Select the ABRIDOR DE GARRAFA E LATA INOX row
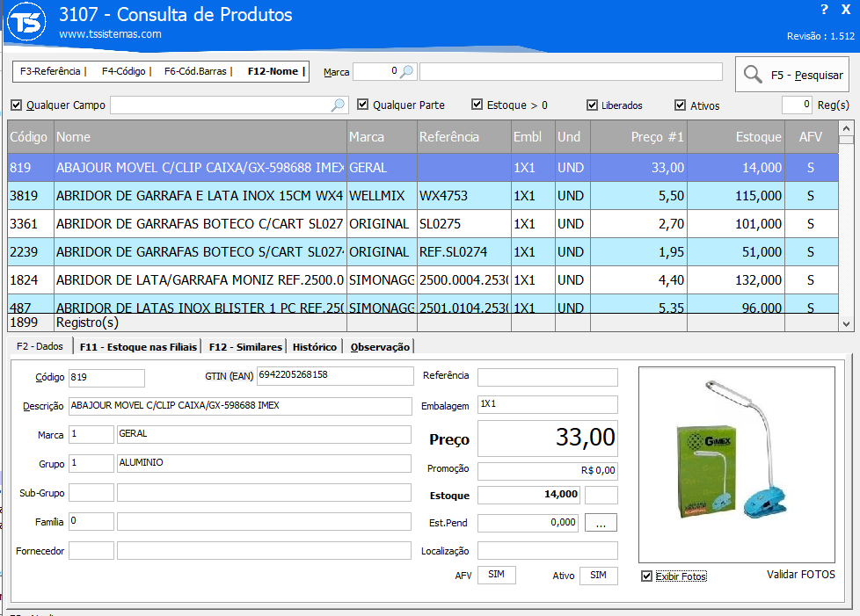The height and width of the screenshot is (616, 860). click(199, 196)
